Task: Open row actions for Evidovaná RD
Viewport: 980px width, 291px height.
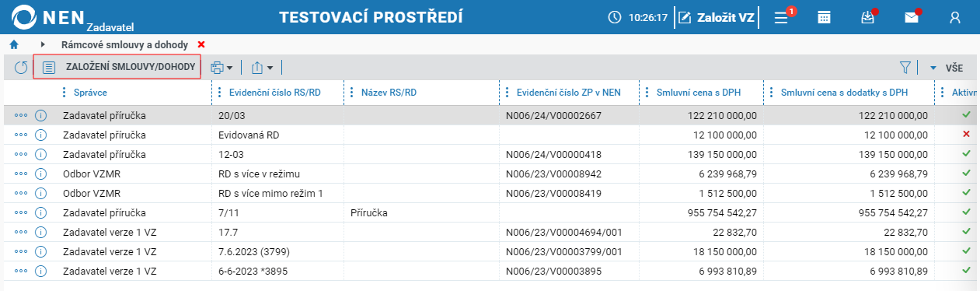Action: [x=21, y=135]
